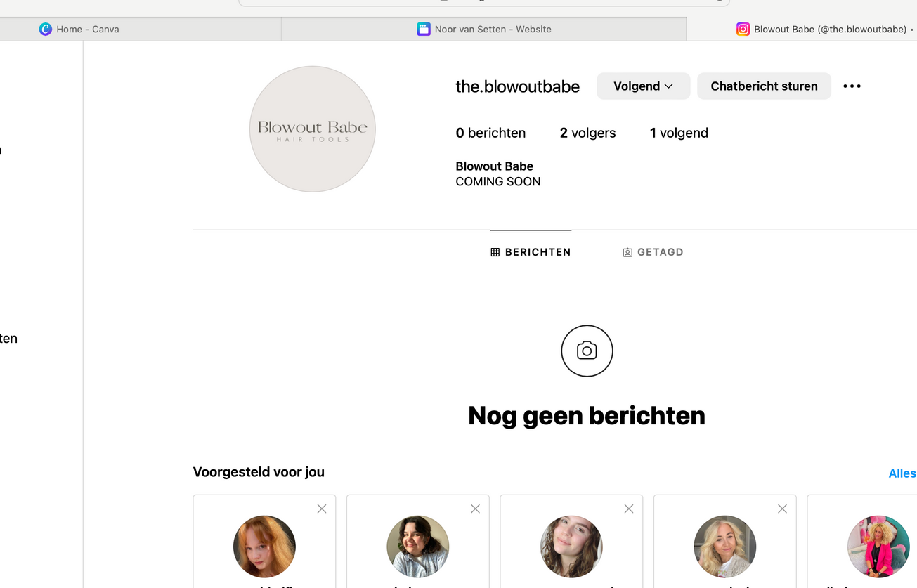The width and height of the screenshot is (917, 588).
Task: Open the red-haired suggested profile photo
Action: 264,547
